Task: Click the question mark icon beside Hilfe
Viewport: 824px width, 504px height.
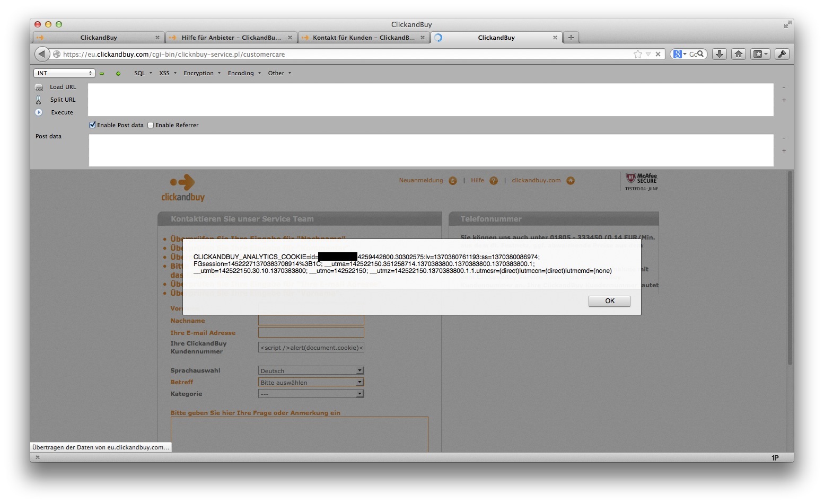Action: point(494,181)
